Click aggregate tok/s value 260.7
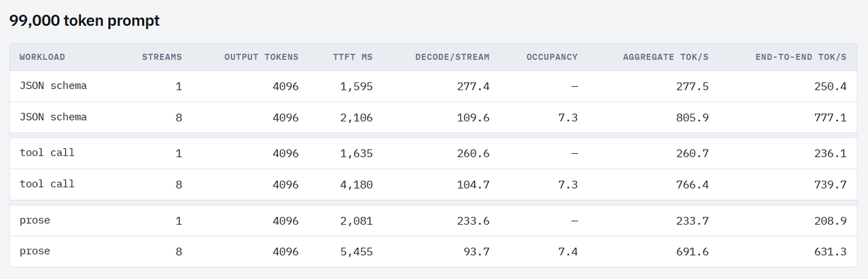868x279 pixels. (x=693, y=153)
